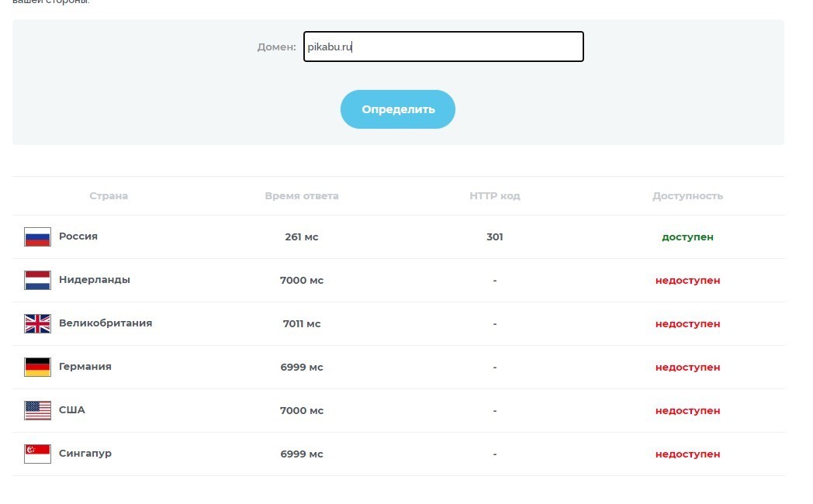
Task: Click the недоступен status for Нидерланды
Action: point(687,281)
